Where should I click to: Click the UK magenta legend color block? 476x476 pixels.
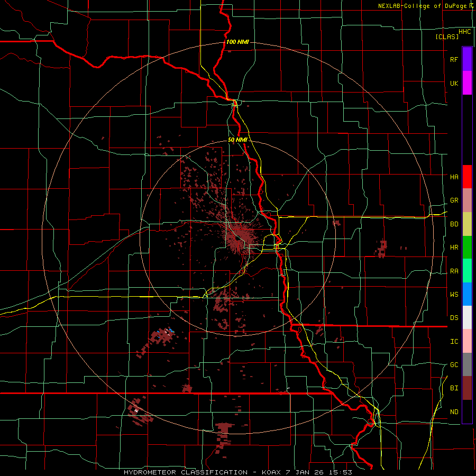click(x=467, y=83)
